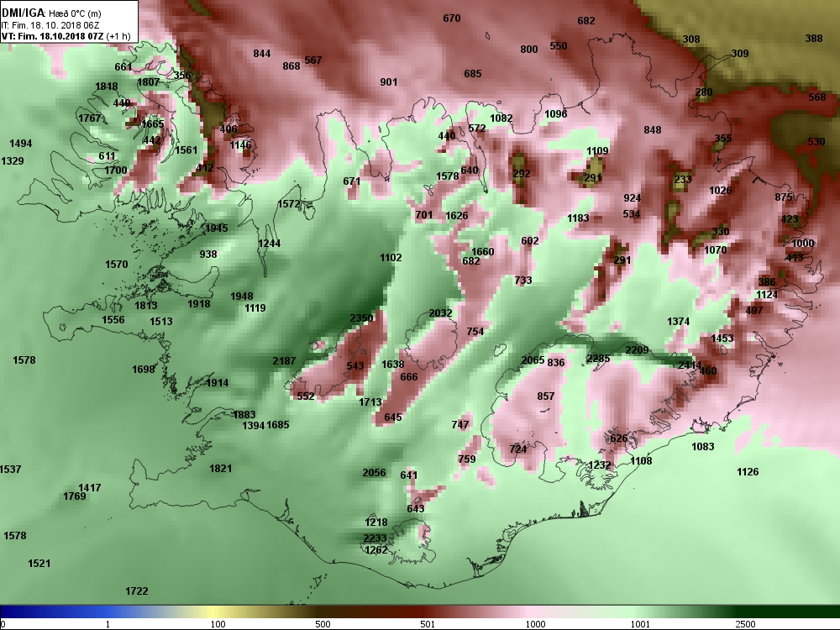Screen dimensions: 840x630
Task: Click the 938 map value
Action: [207, 255]
